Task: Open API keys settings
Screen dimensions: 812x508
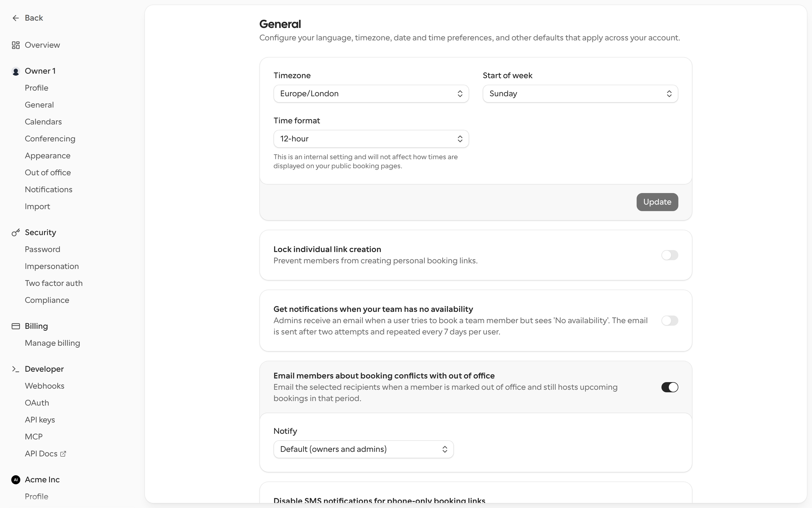Action: point(40,420)
